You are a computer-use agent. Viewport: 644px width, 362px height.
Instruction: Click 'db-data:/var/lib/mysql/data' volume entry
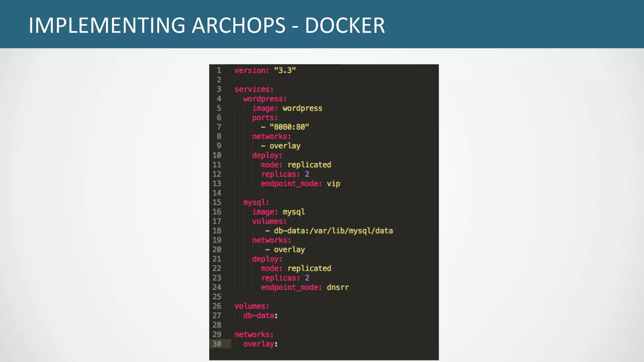(x=333, y=231)
